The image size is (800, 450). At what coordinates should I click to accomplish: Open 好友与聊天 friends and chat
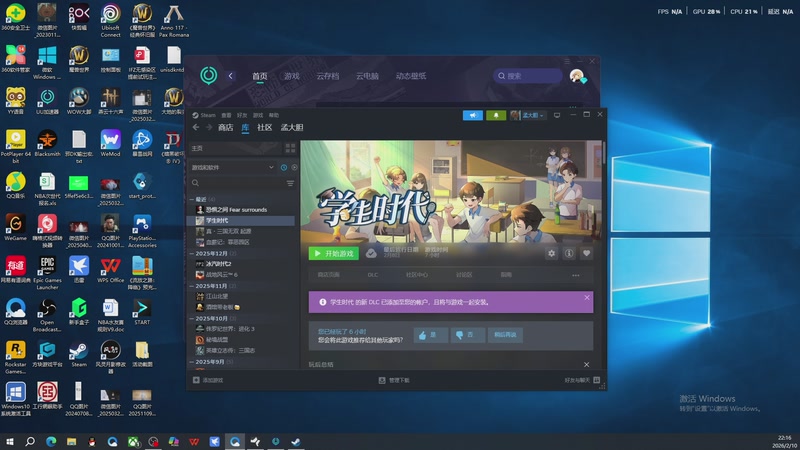point(582,380)
